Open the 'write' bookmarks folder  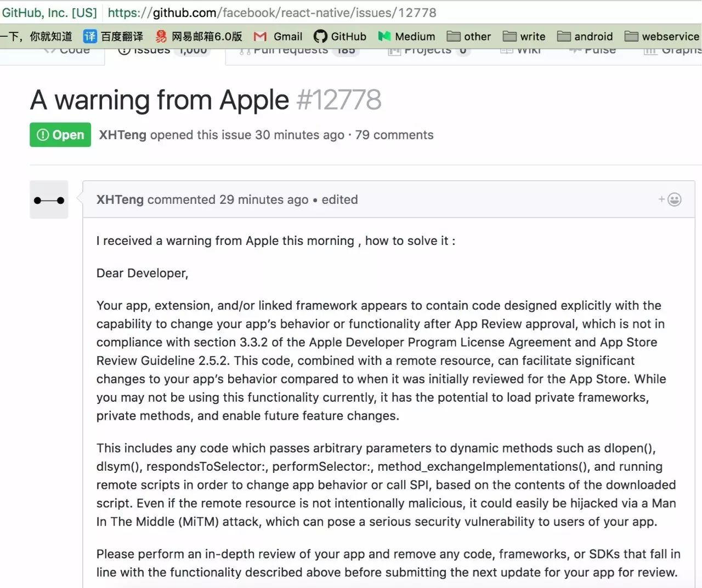pos(524,36)
